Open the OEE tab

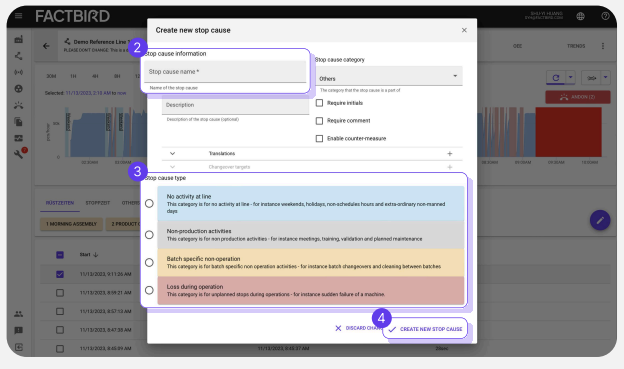coord(517,46)
